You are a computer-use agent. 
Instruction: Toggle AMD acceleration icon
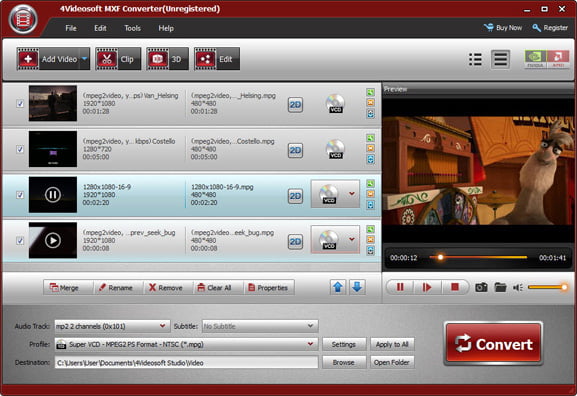558,59
